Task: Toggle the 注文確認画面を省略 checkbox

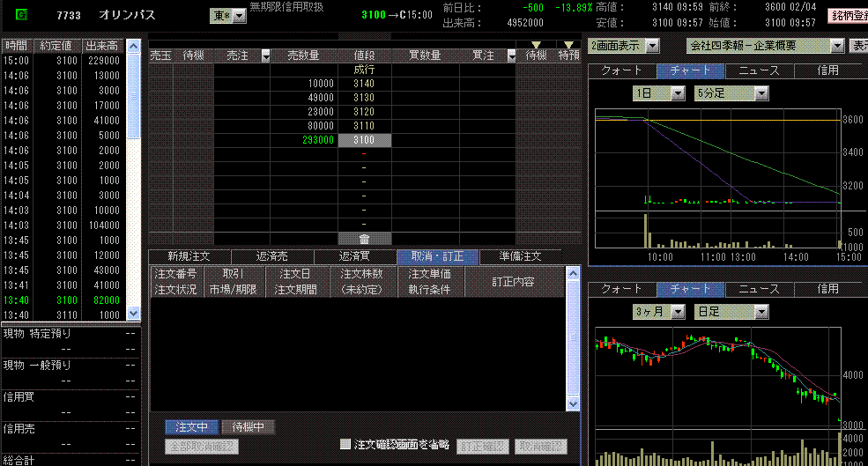Action: coord(345,445)
